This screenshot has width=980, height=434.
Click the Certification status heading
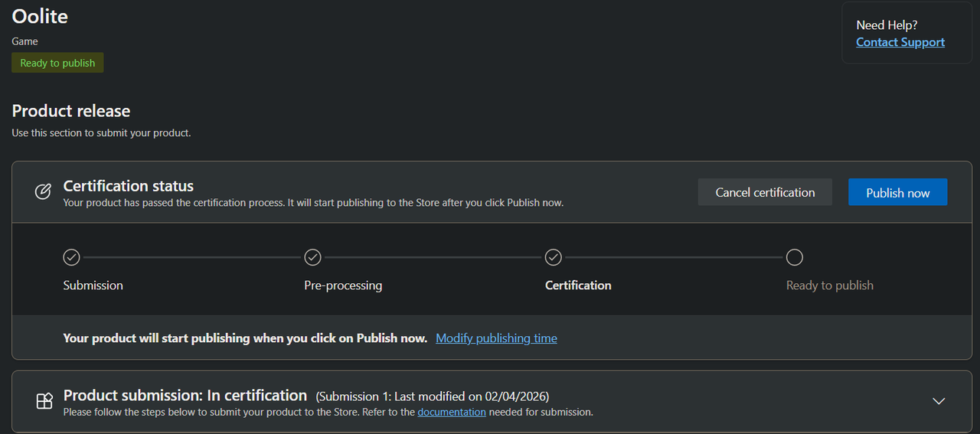129,185
